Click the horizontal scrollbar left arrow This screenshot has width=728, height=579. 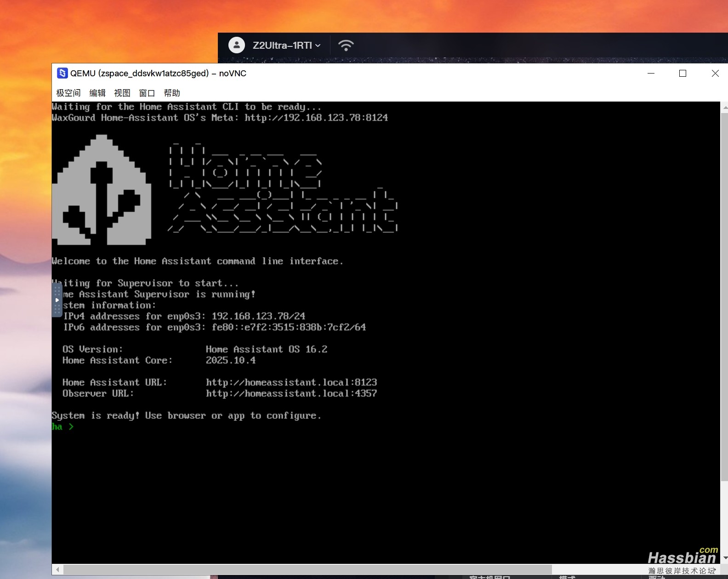(57, 570)
